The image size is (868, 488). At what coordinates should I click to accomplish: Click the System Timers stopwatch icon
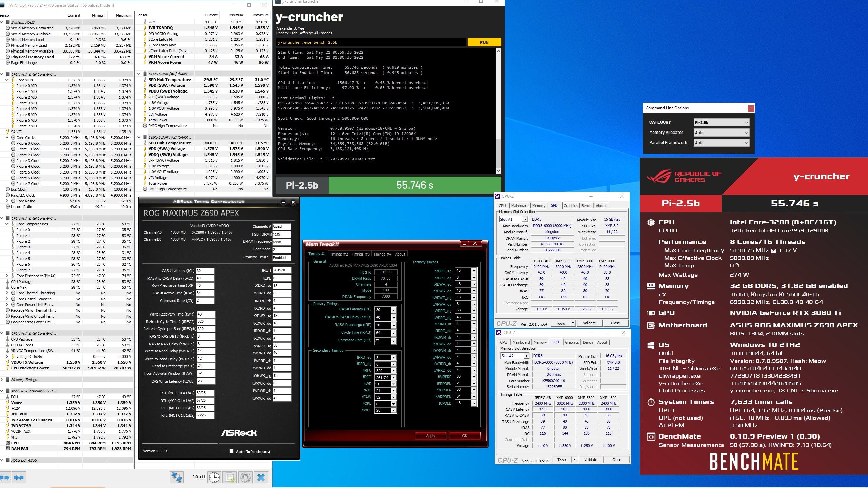651,402
